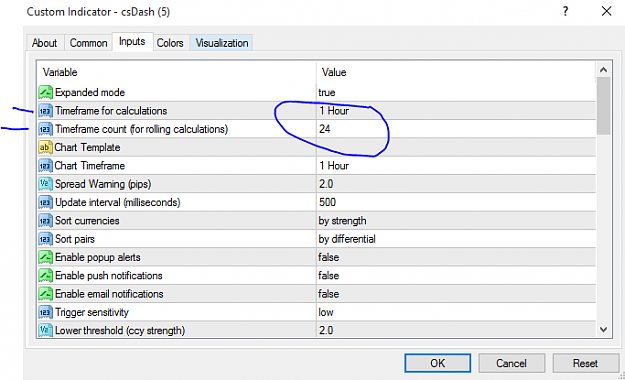Click the Timeframe for calculations integer icon
This screenshot has width=625, height=380.
pos(45,110)
